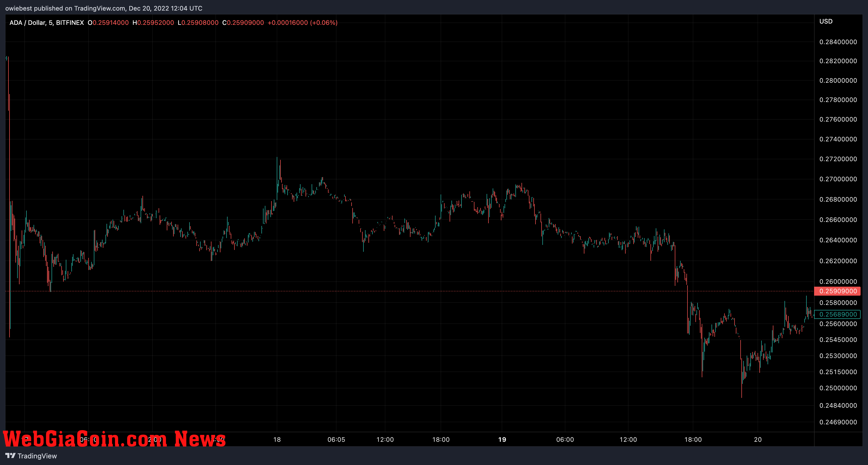
Task: Click the close value C0.25909000
Action: (243, 22)
